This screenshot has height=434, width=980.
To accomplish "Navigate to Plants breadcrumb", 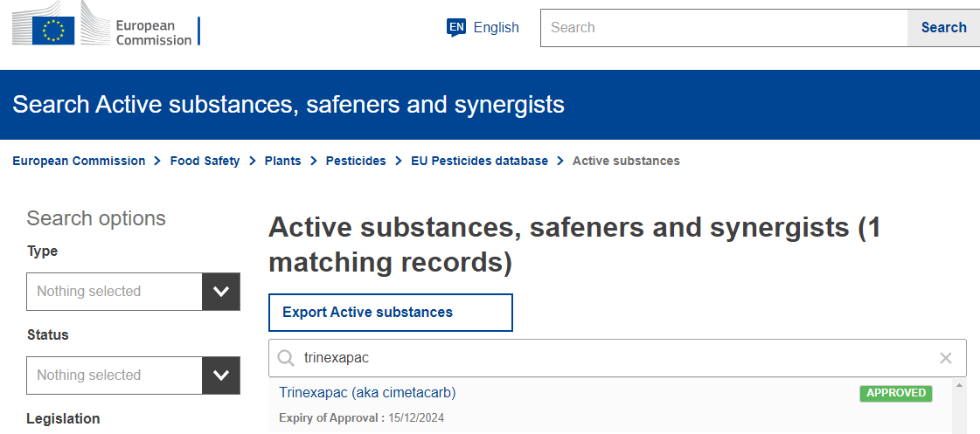I will click(x=282, y=161).
